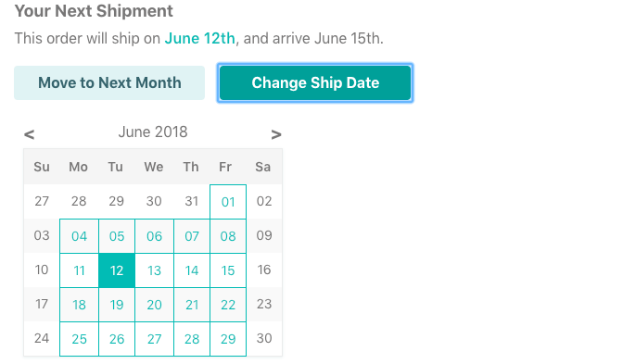Choose Thursday June 28

192,339
